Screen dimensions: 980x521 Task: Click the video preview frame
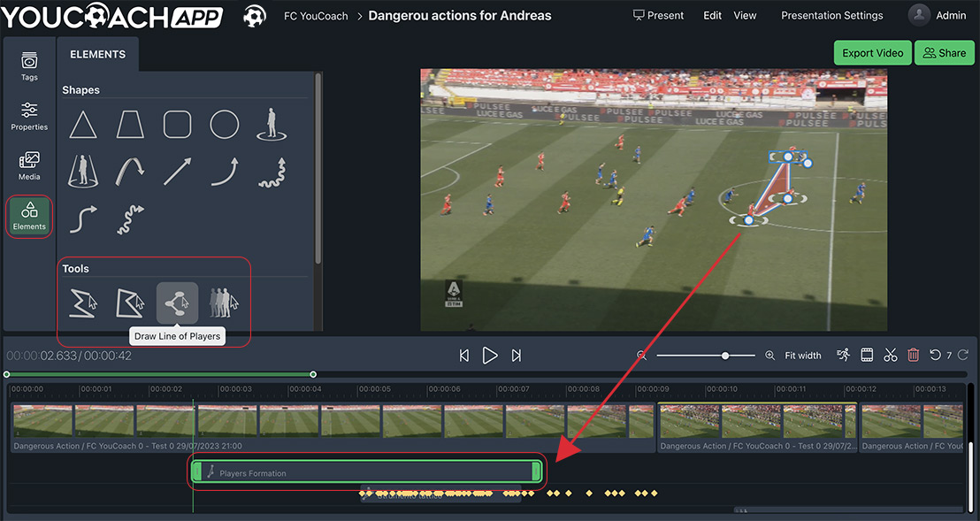pyautogui.click(x=654, y=200)
